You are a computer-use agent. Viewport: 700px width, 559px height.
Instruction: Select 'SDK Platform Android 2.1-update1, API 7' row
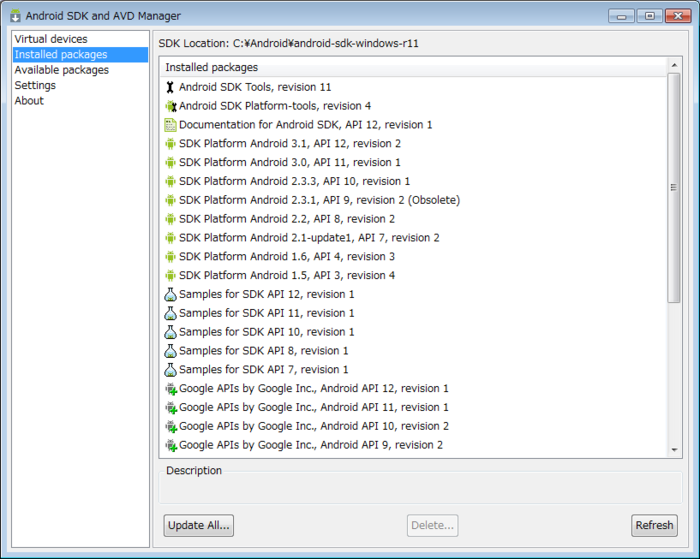(x=414, y=238)
